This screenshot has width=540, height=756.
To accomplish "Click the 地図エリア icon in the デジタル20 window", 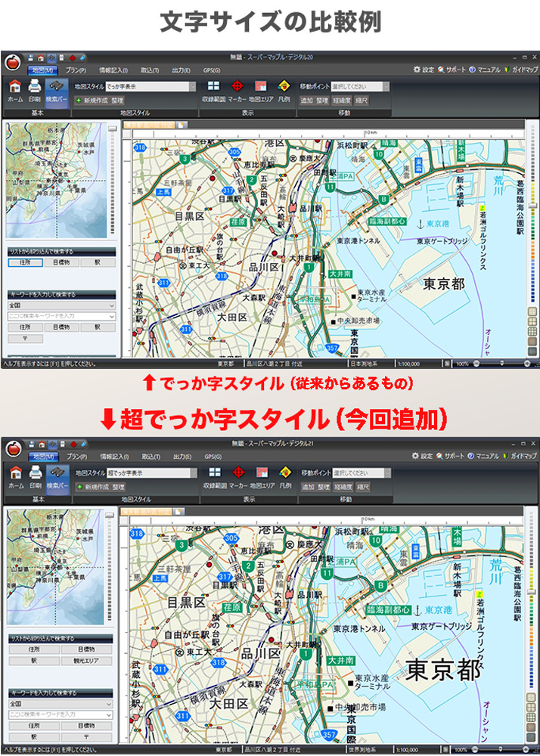I will coord(261,87).
